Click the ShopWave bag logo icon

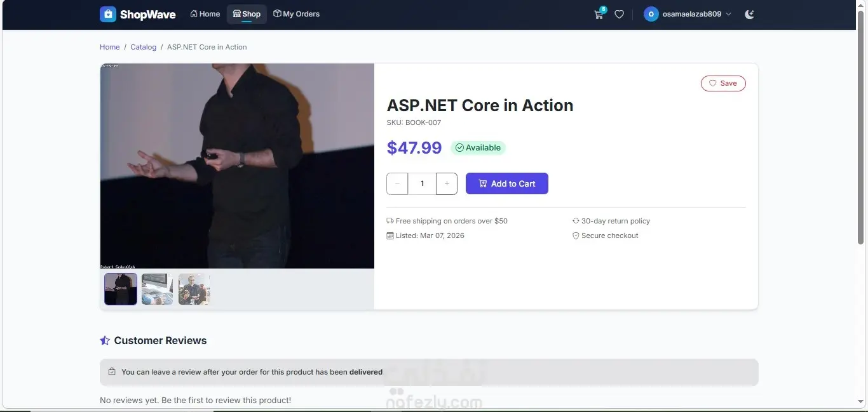tap(108, 14)
